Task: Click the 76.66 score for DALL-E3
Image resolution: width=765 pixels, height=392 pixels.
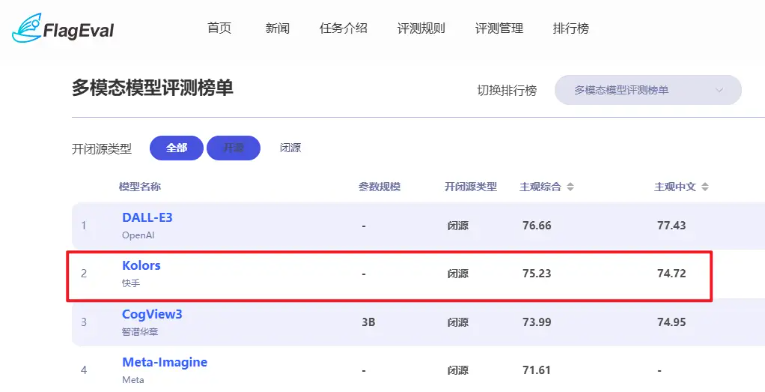Action: point(537,226)
